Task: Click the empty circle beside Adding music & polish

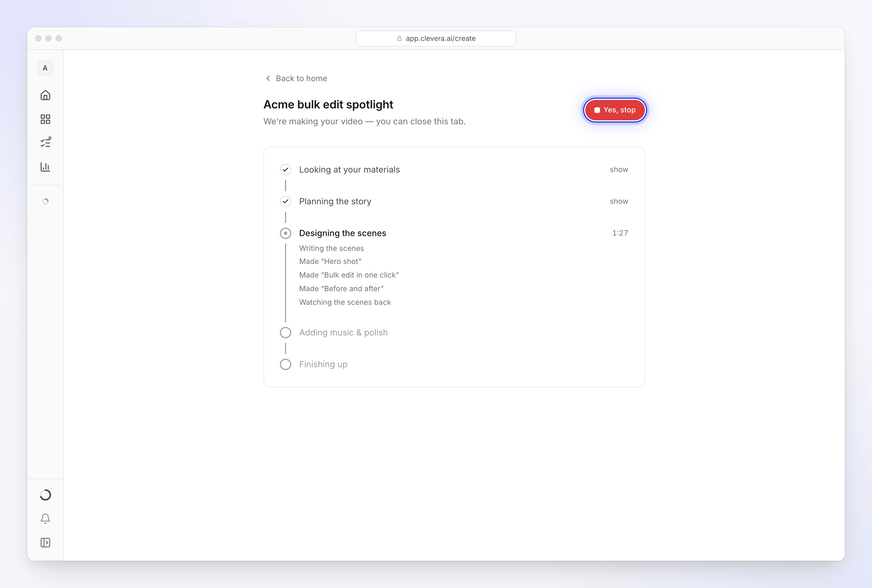Action: pyautogui.click(x=286, y=333)
